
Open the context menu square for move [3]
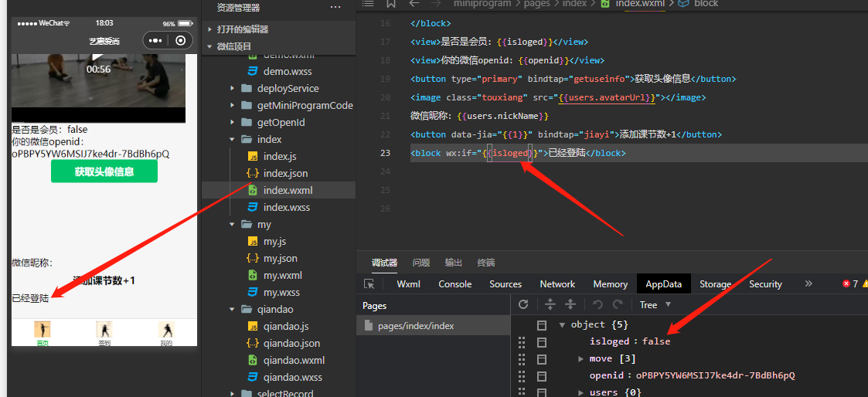[543, 359]
